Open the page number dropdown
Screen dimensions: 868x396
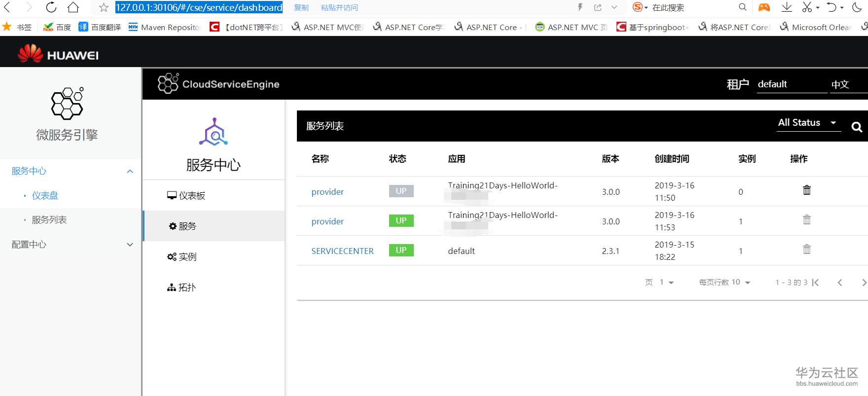(666, 283)
